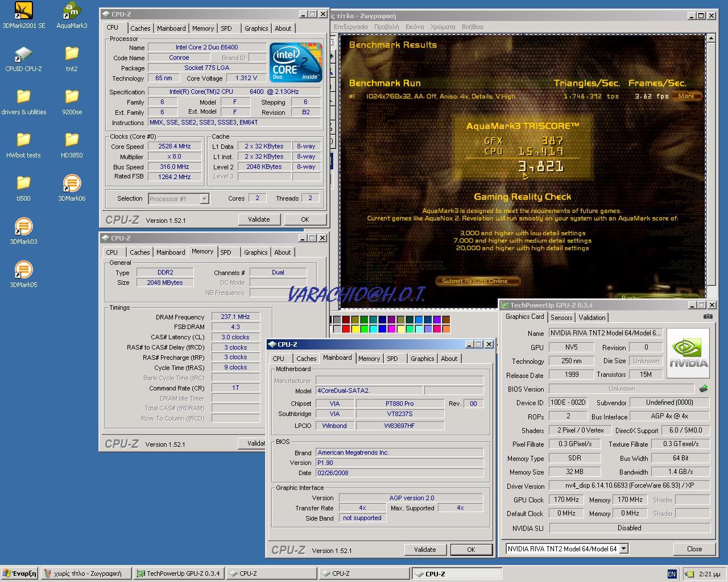
Task: Click Validate in the top CPU-Z window
Action: click(x=259, y=219)
